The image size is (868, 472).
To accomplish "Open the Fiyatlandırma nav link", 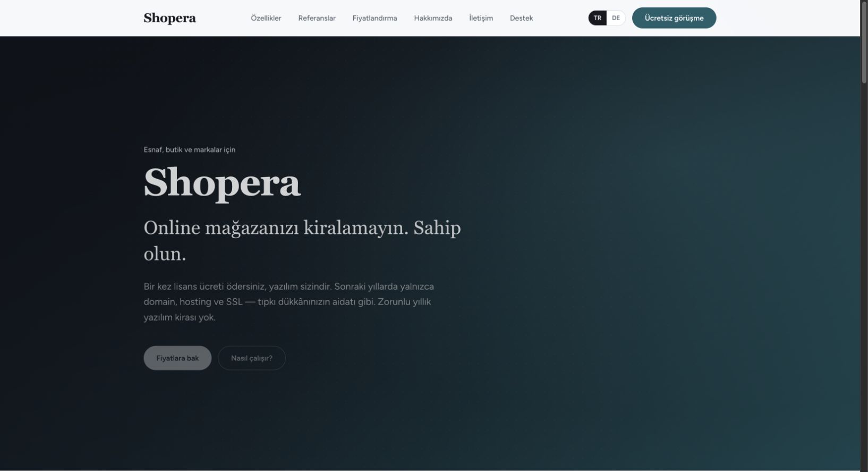I will 375,18.
